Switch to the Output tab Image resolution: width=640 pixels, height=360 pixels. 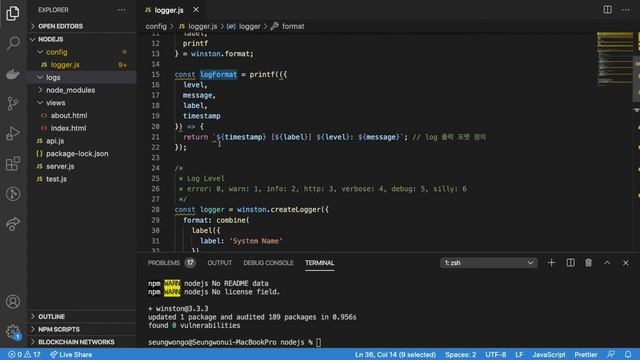click(x=220, y=263)
